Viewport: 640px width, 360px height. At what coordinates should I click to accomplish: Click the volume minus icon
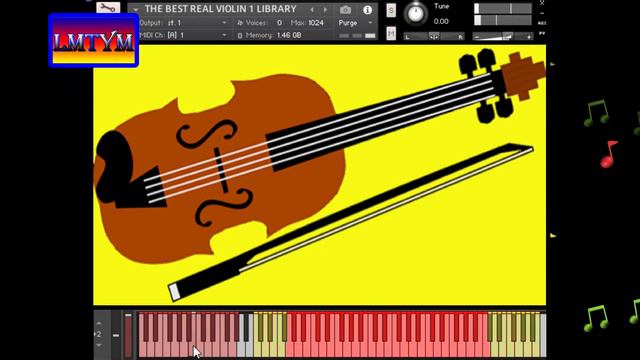click(x=477, y=37)
